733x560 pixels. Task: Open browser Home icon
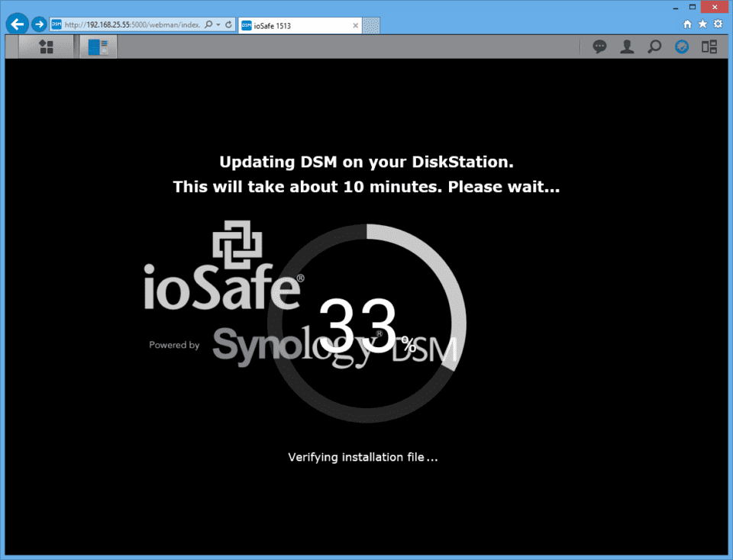(687, 24)
